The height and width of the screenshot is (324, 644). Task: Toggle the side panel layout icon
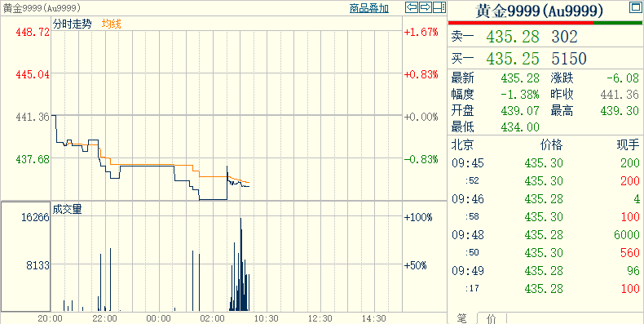[439, 7]
